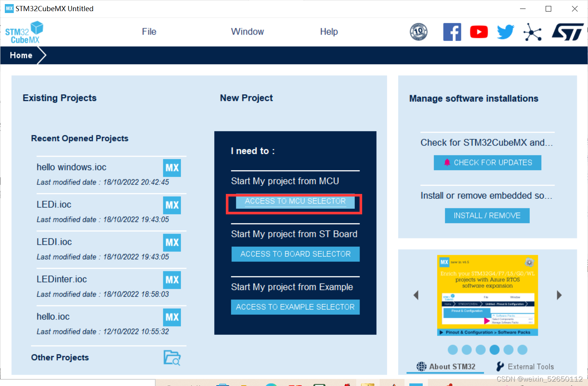The image size is (588, 386).
Task: Open the Facebook icon link
Action: tap(452, 32)
